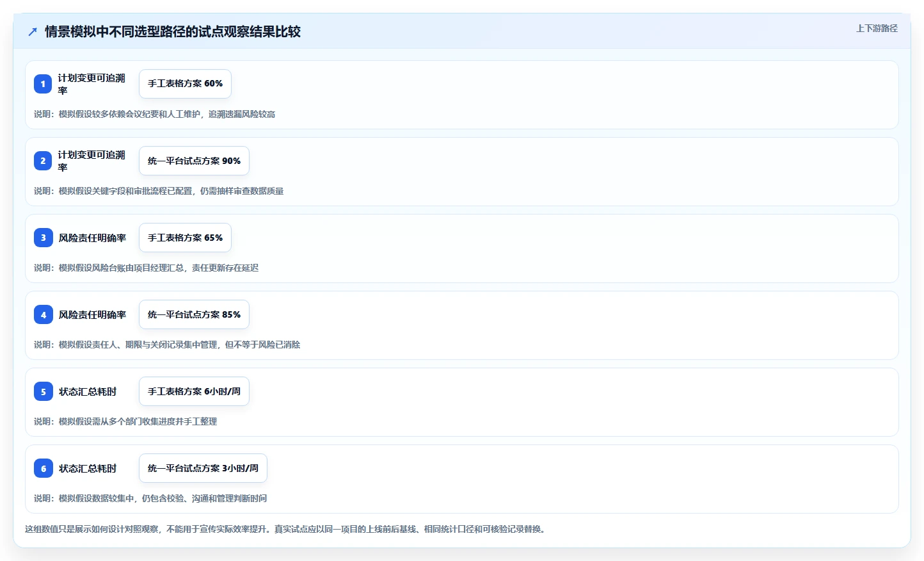
Task: Click the note about 责任人、期限与关闭记录
Action: point(167,345)
